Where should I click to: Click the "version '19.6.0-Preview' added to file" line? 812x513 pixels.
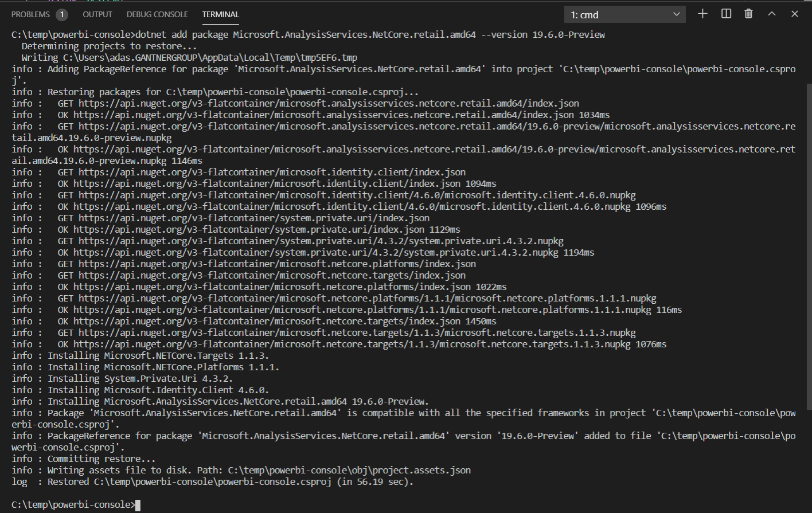point(404,442)
